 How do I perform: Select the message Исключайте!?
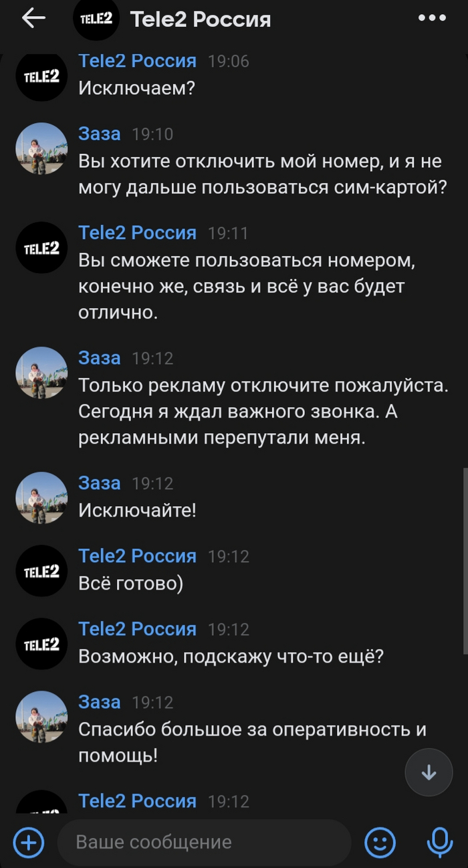point(138,511)
